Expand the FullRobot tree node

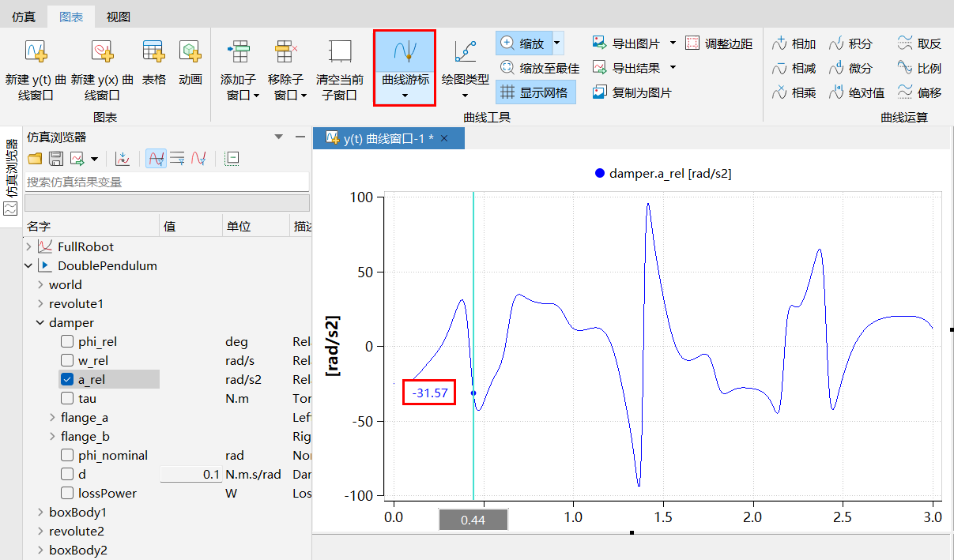coord(29,247)
